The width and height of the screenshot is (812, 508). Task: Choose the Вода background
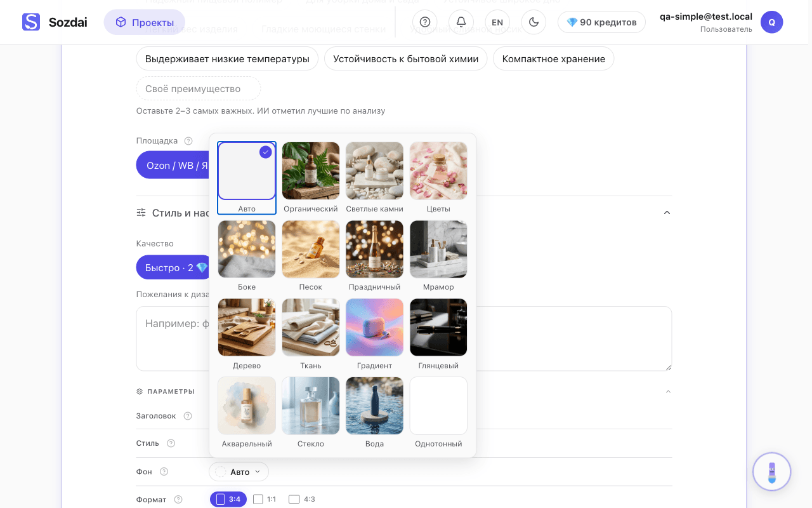tap(374, 406)
